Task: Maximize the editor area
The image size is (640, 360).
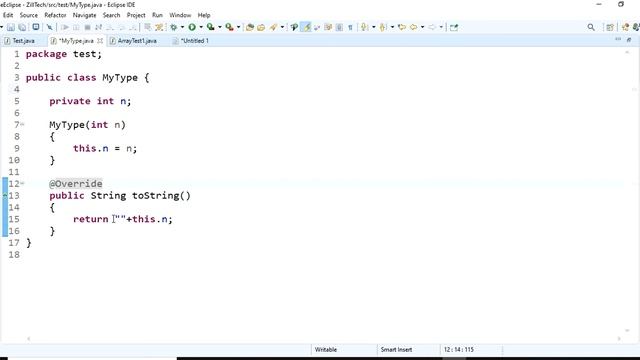Action: [629, 40]
